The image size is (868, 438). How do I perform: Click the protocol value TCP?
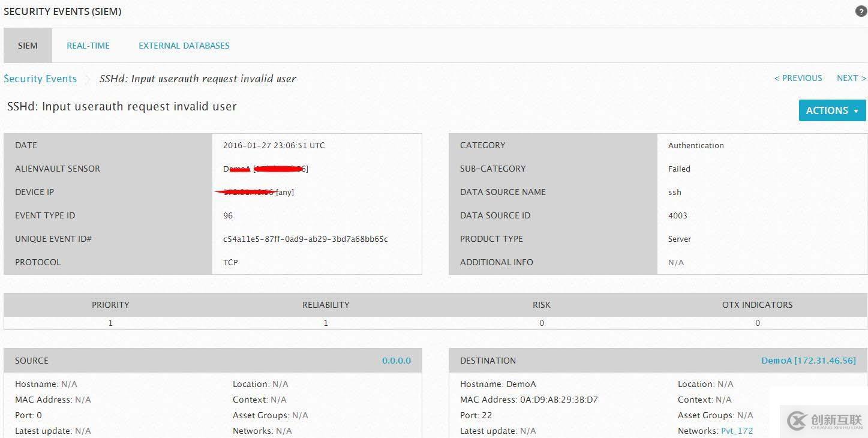click(x=230, y=262)
